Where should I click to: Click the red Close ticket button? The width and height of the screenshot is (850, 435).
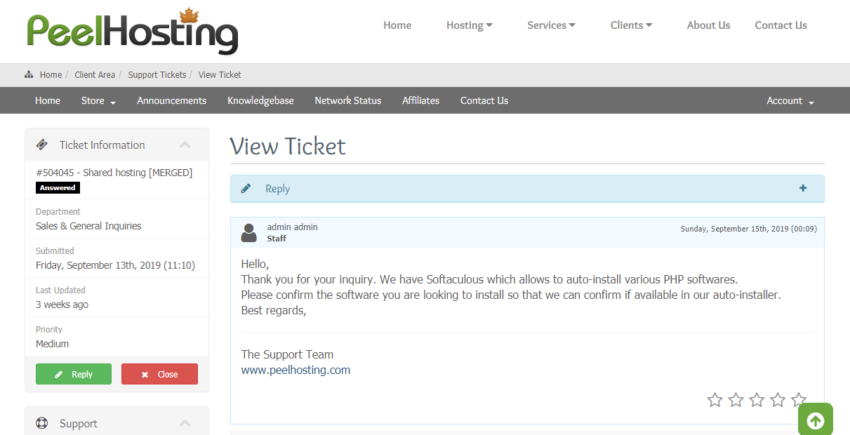[x=159, y=374]
